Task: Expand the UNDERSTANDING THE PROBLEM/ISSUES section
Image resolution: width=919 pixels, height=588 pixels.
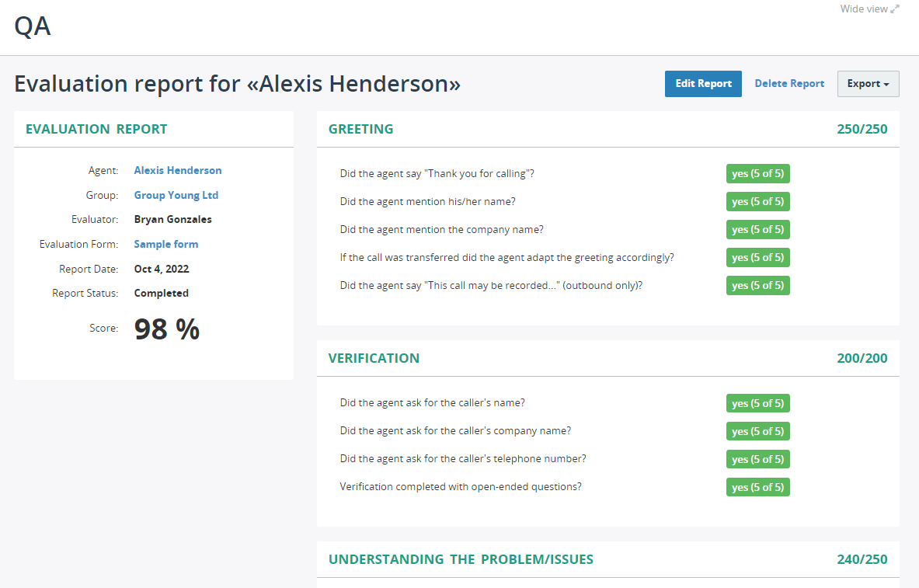Action: click(x=461, y=558)
